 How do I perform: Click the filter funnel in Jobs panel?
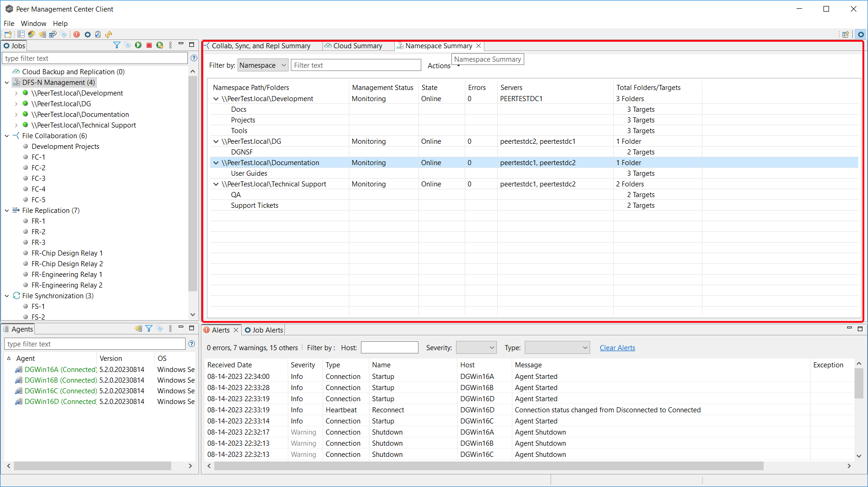(117, 45)
